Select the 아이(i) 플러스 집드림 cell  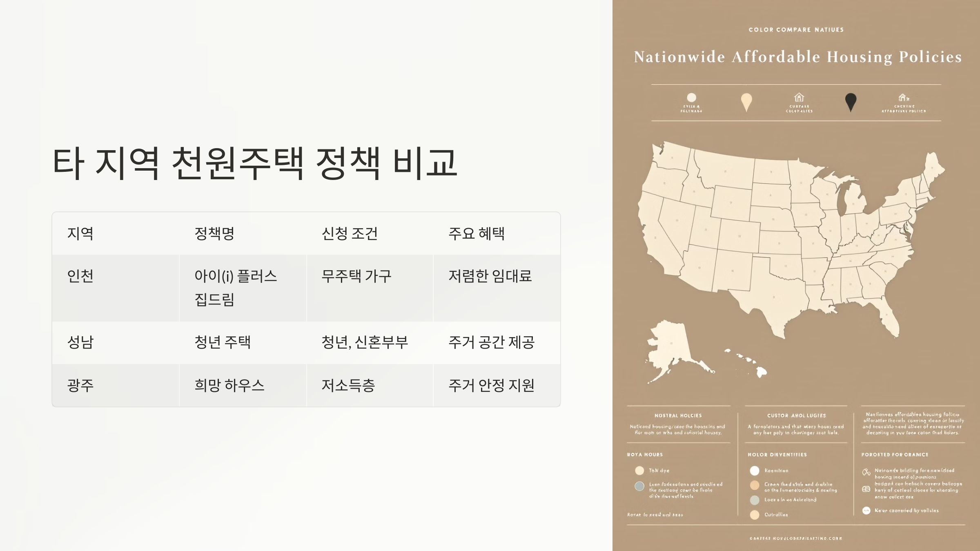pos(236,288)
